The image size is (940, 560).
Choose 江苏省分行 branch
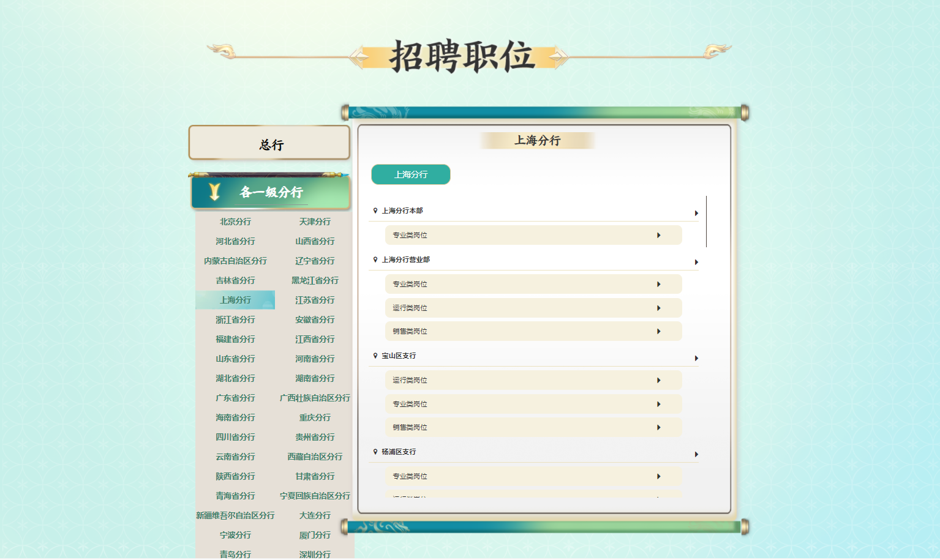click(315, 300)
